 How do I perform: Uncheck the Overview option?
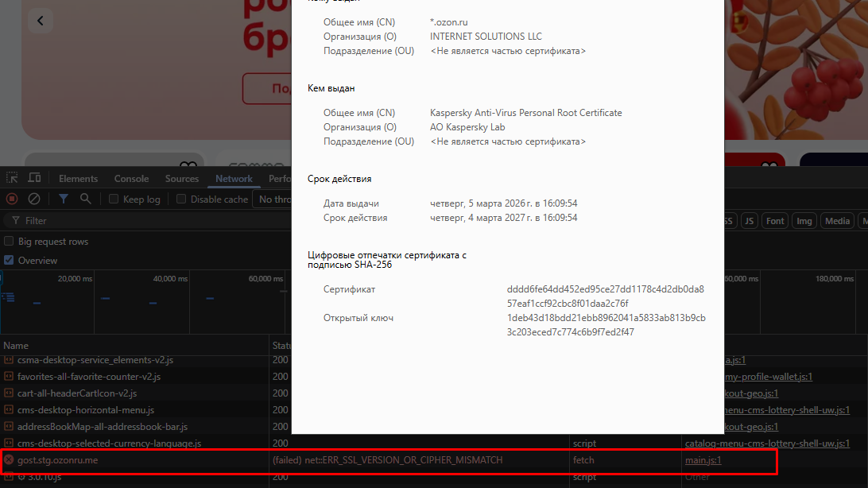(x=9, y=260)
